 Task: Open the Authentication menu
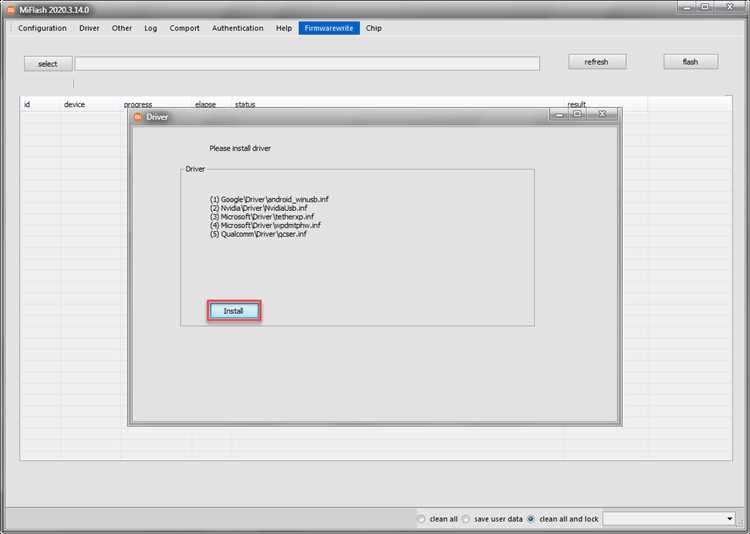coord(237,28)
